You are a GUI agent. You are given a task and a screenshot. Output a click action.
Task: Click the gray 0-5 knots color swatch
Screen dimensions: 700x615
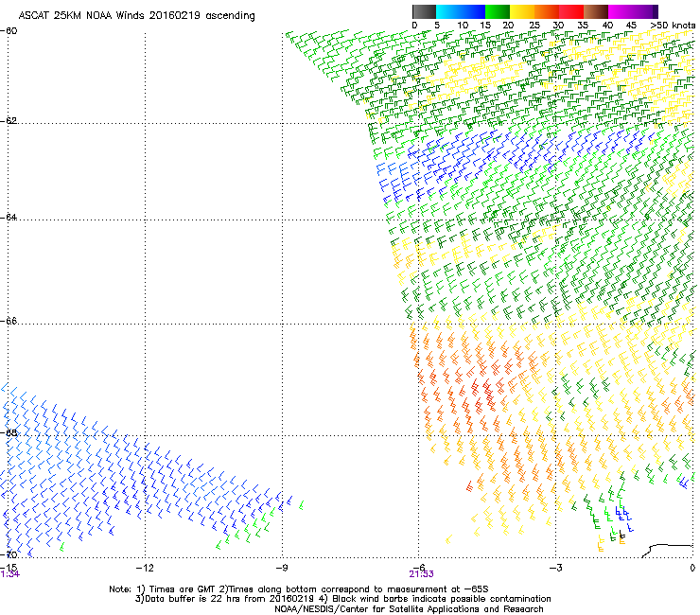coord(424,11)
